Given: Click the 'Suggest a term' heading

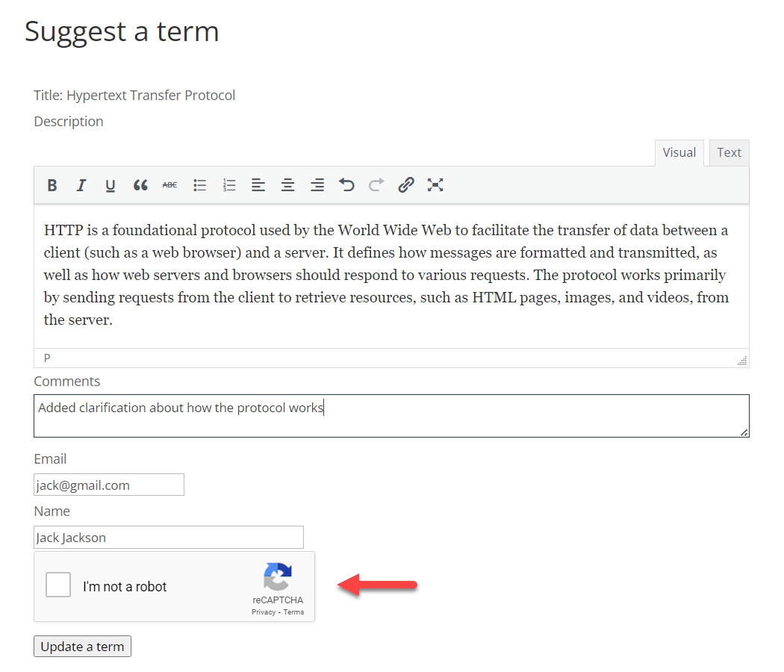Looking at the screenshot, I should 122,31.
